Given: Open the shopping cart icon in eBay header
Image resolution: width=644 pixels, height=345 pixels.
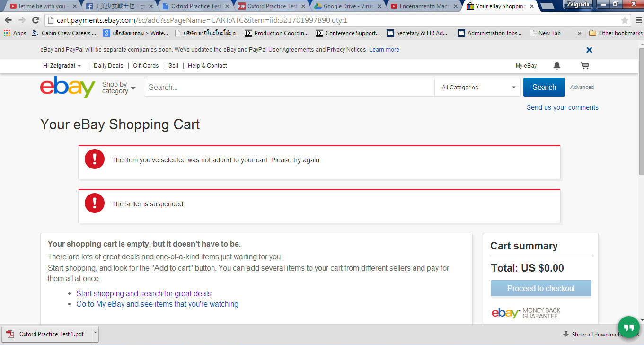Looking at the screenshot, I should 584,66.
